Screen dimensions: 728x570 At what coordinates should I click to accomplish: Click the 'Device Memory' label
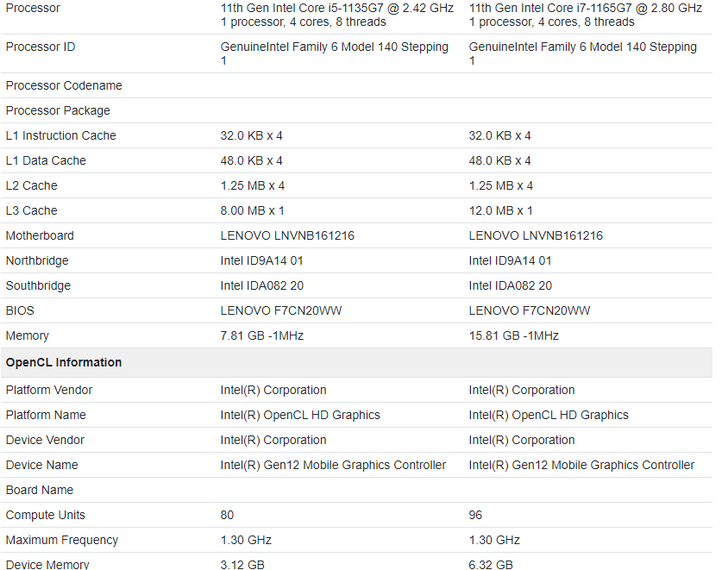47,565
